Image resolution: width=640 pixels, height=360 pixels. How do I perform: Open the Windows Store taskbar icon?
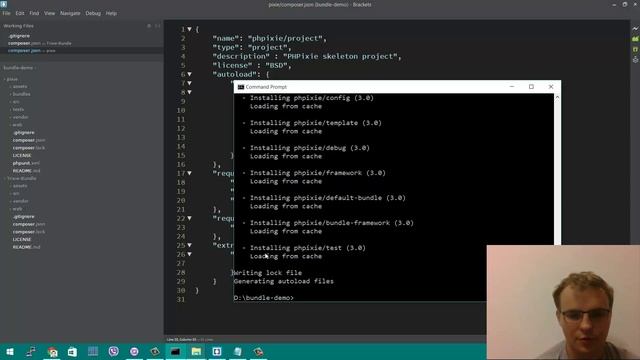pos(72,351)
